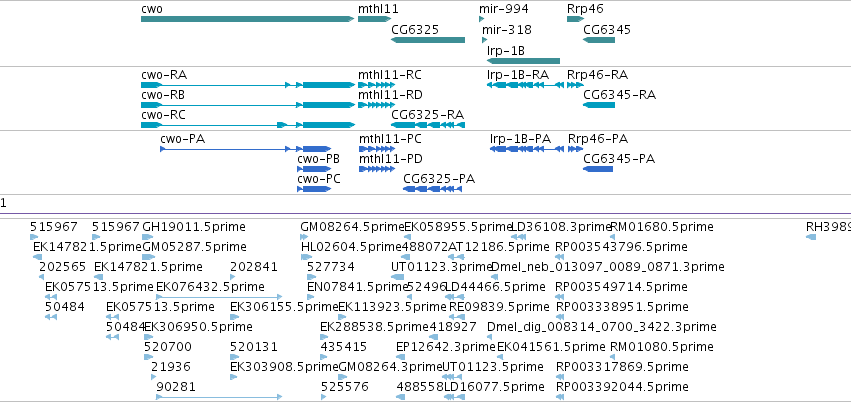Select the 202565 EST label
The image size is (851, 402).
click(x=63, y=266)
